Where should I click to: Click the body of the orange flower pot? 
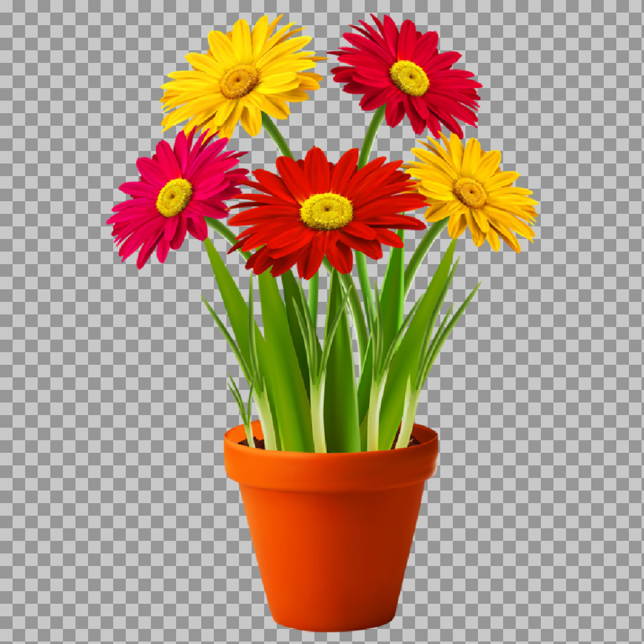pyautogui.click(x=330, y=553)
